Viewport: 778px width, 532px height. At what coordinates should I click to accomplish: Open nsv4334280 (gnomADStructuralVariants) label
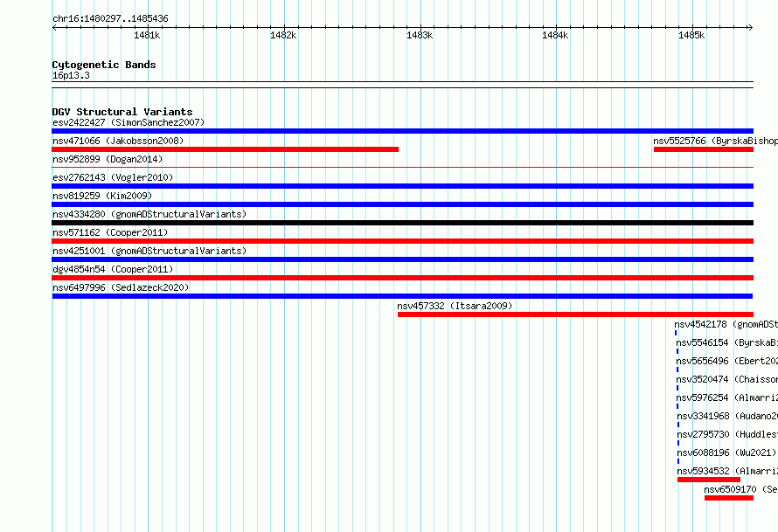(149, 214)
